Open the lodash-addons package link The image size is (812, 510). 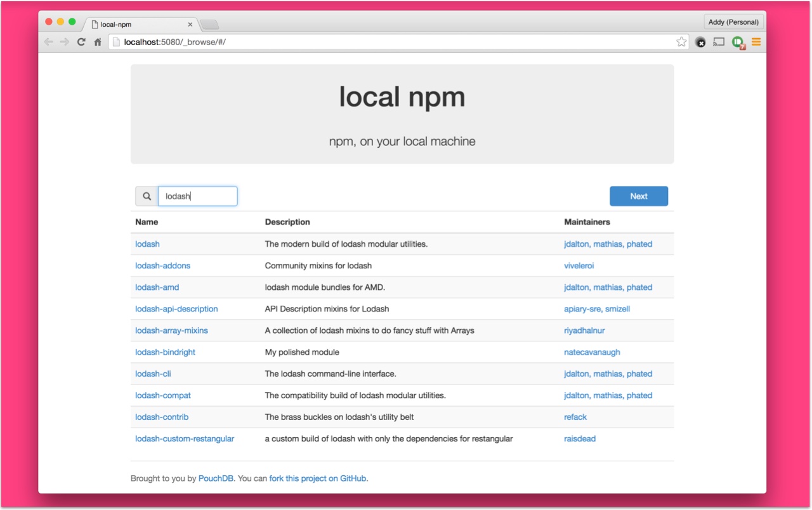162,266
